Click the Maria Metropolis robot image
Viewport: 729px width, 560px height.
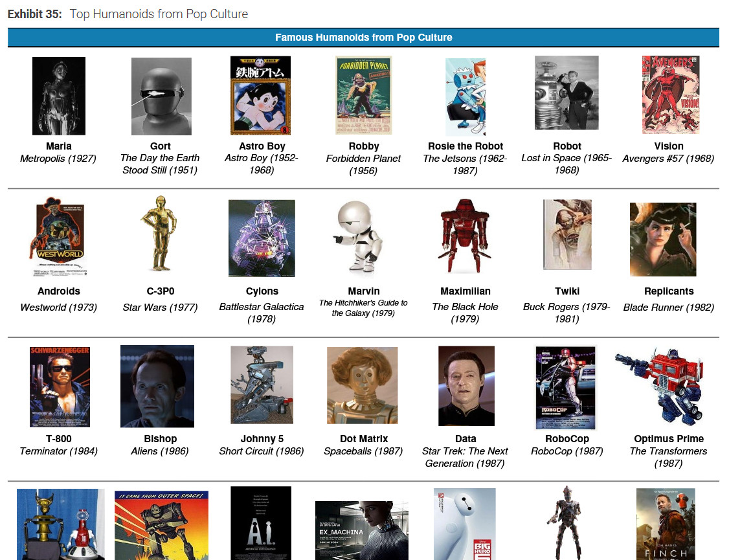[x=58, y=96]
